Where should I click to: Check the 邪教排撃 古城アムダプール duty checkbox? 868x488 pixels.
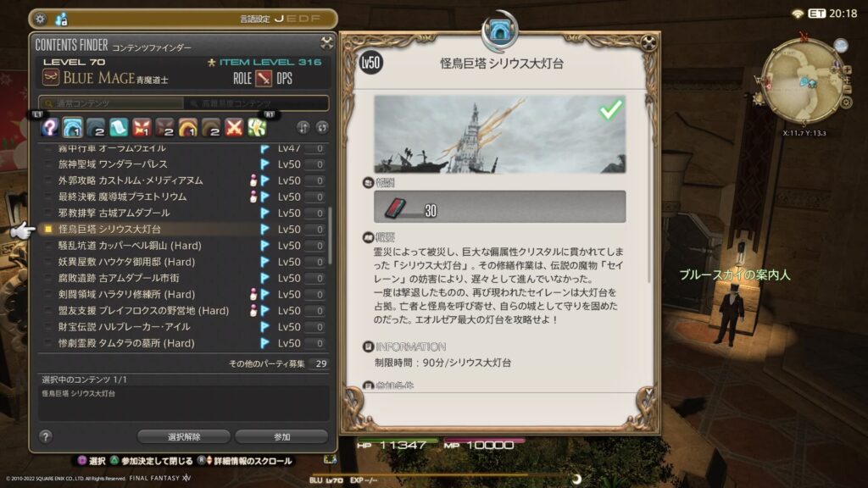48,213
